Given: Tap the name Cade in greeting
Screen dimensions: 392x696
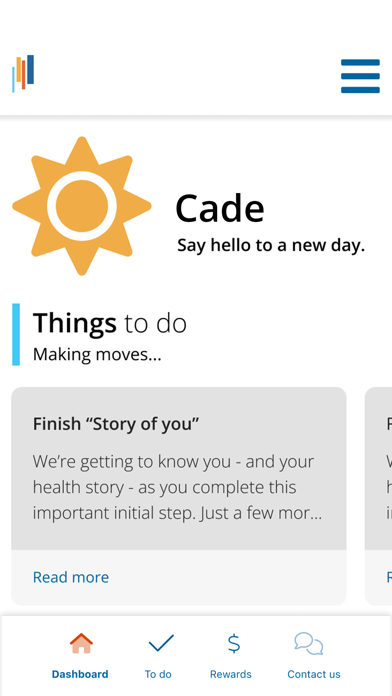Looking at the screenshot, I should (220, 209).
